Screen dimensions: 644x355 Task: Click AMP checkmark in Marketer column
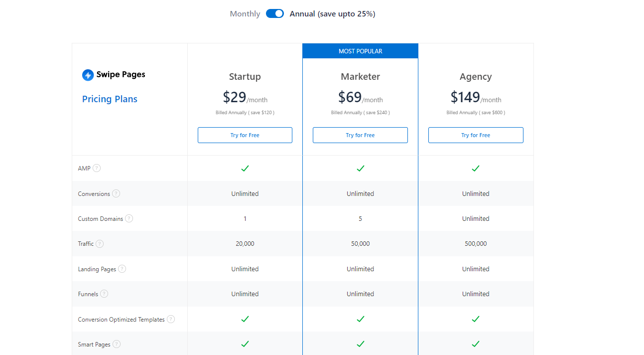361,169
